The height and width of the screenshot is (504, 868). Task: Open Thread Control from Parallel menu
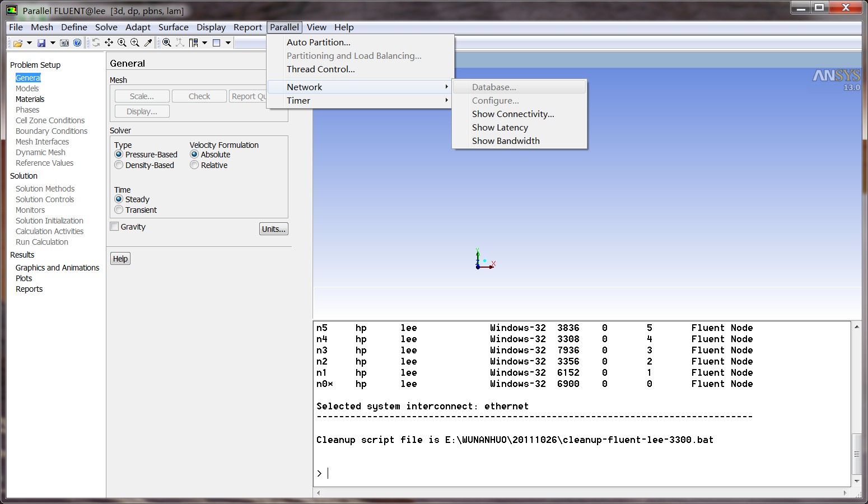[320, 69]
